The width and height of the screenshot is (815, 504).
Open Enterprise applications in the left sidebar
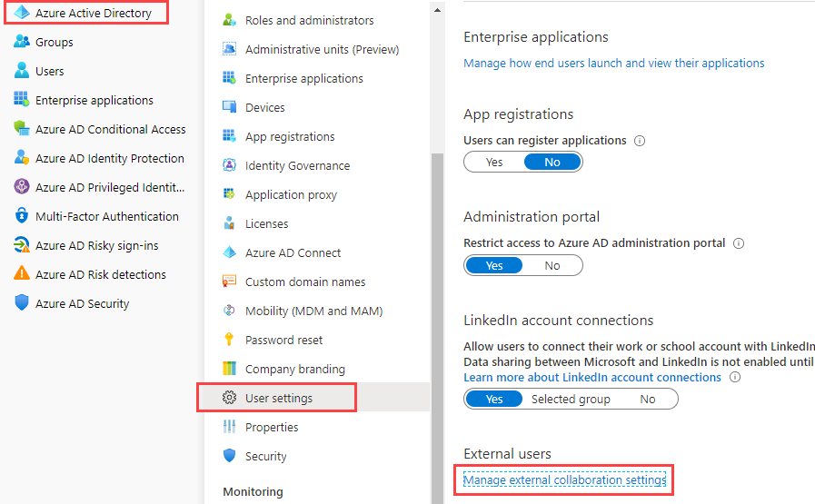click(94, 100)
